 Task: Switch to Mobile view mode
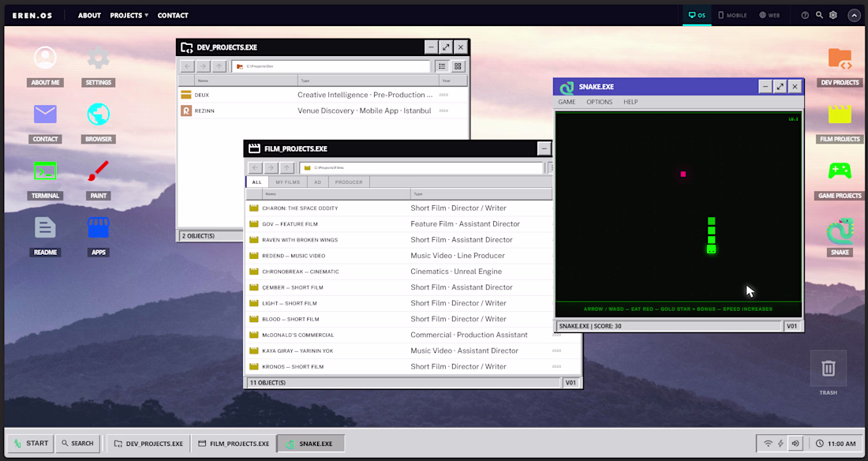pyautogui.click(x=732, y=16)
